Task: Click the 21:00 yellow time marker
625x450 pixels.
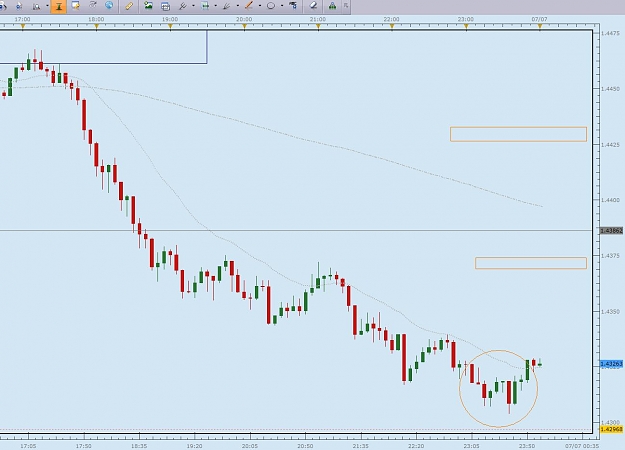Action: pyautogui.click(x=318, y=27)
